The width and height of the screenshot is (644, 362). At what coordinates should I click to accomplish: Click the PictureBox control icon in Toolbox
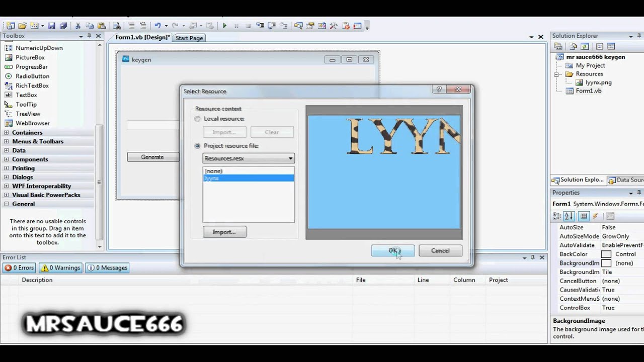point(8,57)
